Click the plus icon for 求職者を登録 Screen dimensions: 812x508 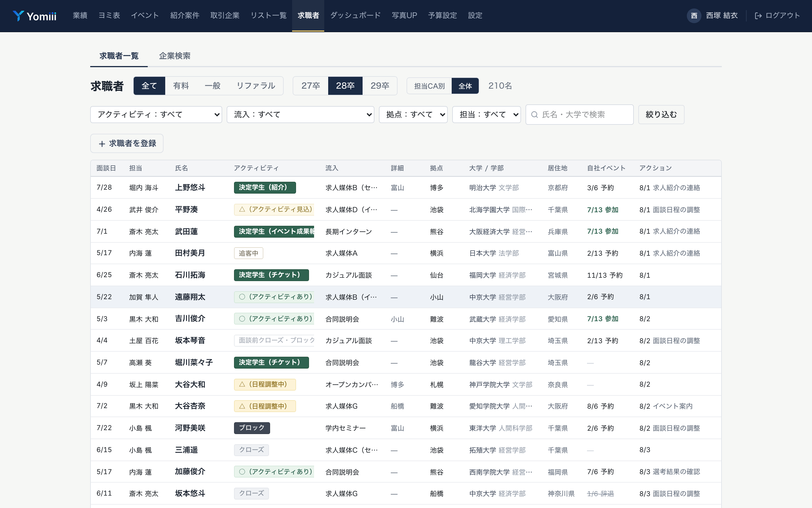pos(102,144)
